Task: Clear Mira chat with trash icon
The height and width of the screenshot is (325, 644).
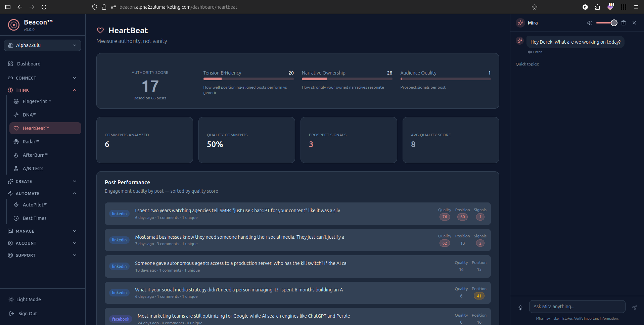Action: [x=624, y=23]
